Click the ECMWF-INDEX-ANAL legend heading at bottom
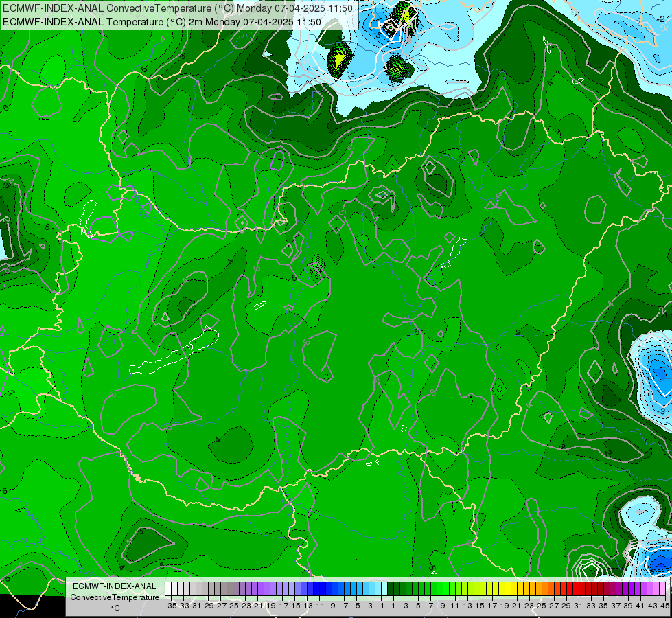This screenshot has height=618, width=672. point(115,586)
